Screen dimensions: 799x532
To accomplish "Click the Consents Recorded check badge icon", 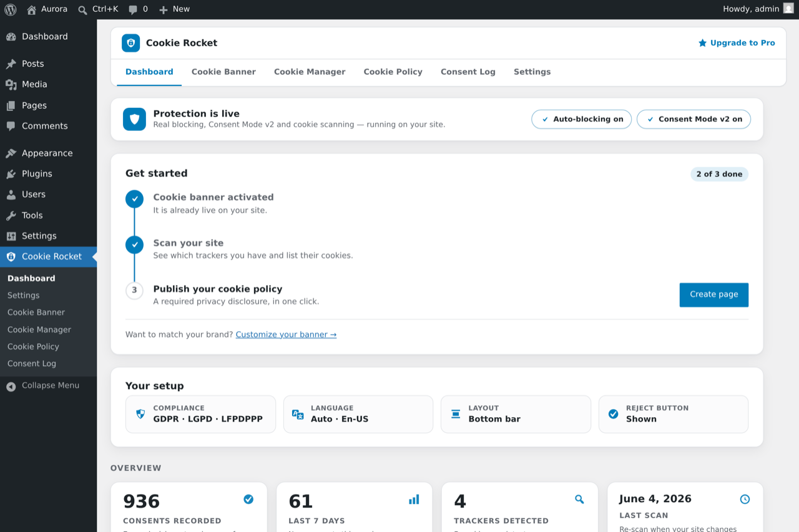I will coord(248,499).
